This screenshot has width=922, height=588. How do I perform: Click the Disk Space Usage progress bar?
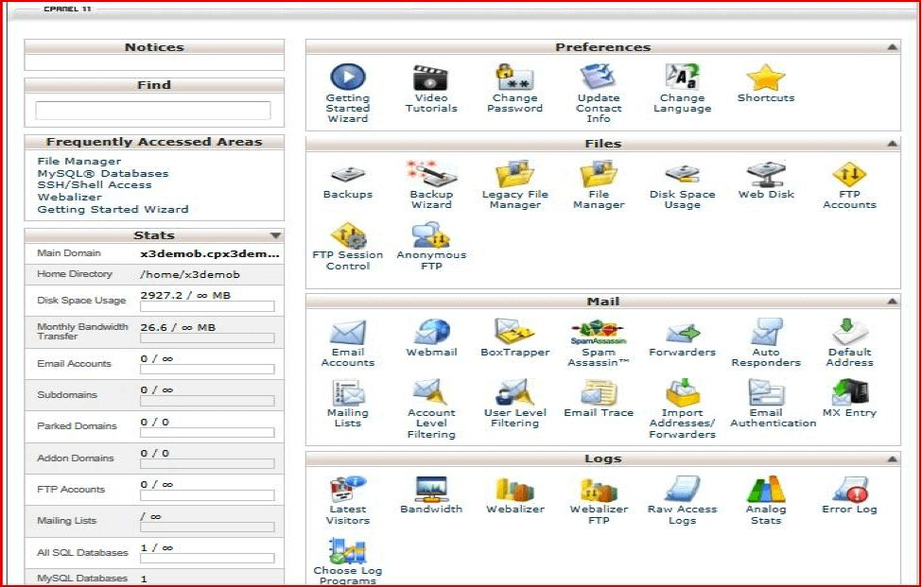pyautogui.click(x=207, y=306)
